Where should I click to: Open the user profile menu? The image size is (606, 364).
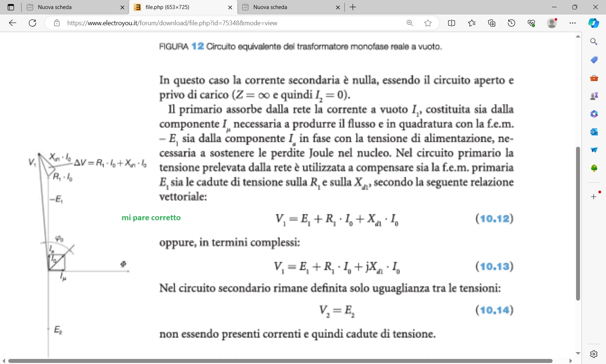(552, 23)
